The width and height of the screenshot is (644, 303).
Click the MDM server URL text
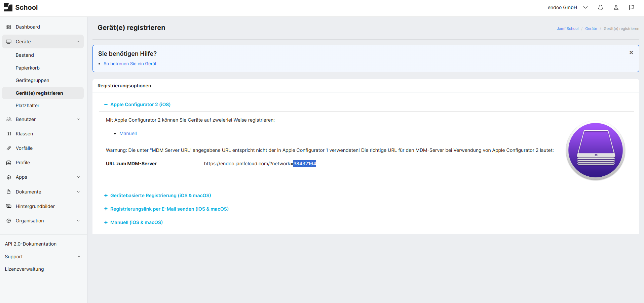coord(260,164)
